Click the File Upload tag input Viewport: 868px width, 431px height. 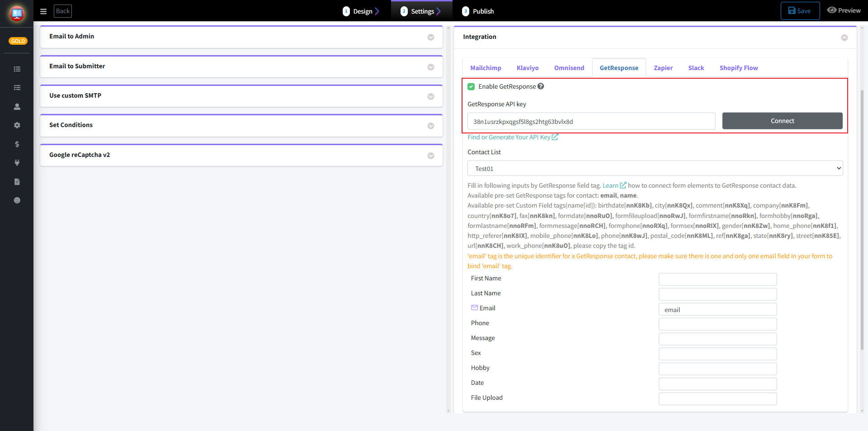[717, 398]
